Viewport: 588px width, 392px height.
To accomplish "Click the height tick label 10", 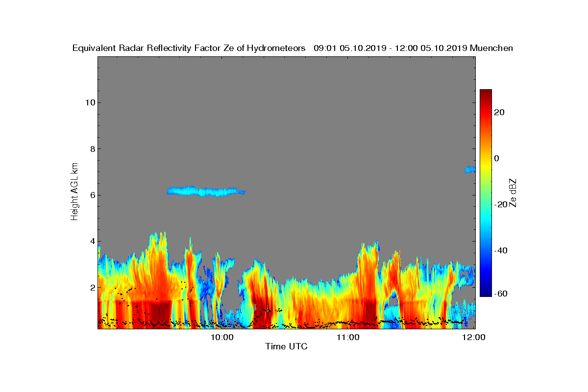I will pyautogui.click(x=89, y=102).
